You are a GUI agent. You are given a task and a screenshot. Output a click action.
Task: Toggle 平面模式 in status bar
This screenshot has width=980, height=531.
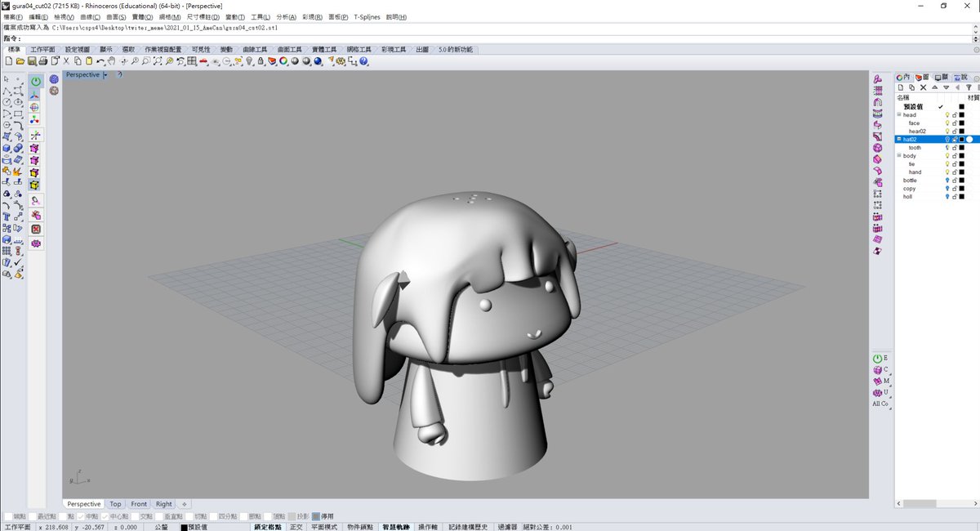(324, 527)
